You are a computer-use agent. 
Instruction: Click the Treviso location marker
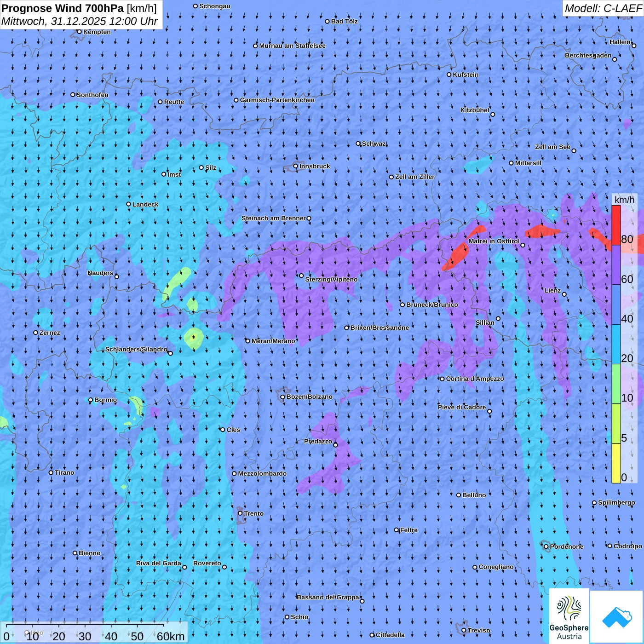point(464,630)
